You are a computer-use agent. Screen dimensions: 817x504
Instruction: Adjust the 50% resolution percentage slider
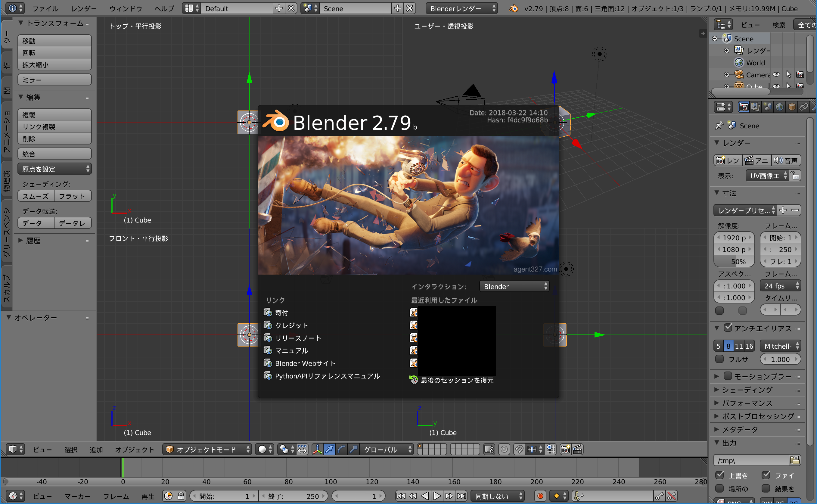[x=734, y=262]
